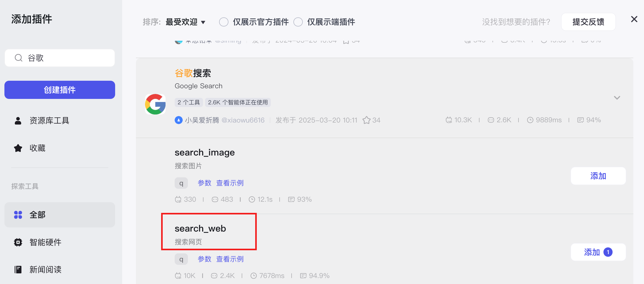Click the 提交反馈 button

pos(588,22)
